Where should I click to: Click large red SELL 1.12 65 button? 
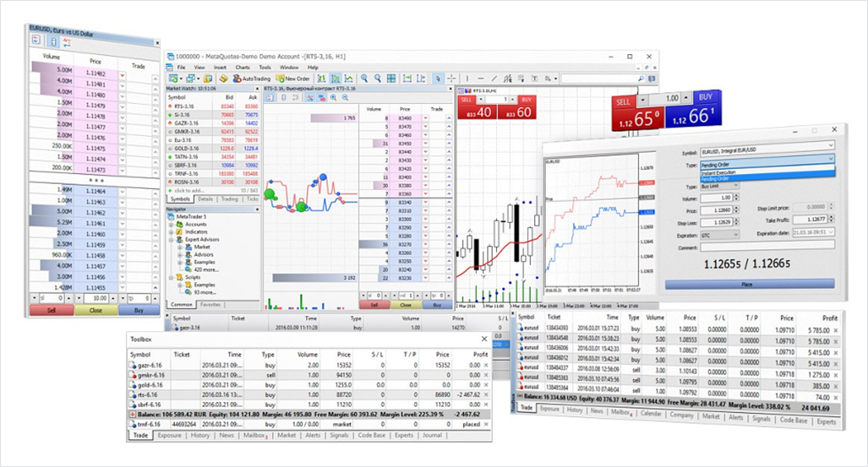click(x=637, y=113)
